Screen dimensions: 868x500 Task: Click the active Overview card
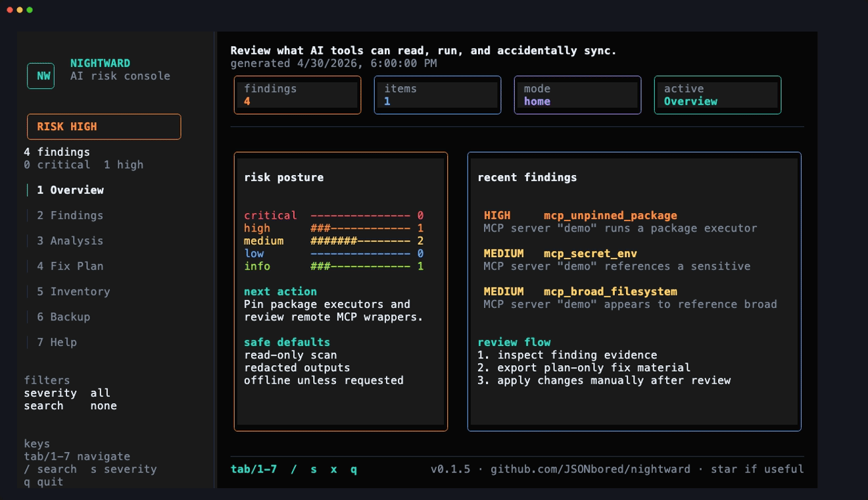tap(717, 95)
